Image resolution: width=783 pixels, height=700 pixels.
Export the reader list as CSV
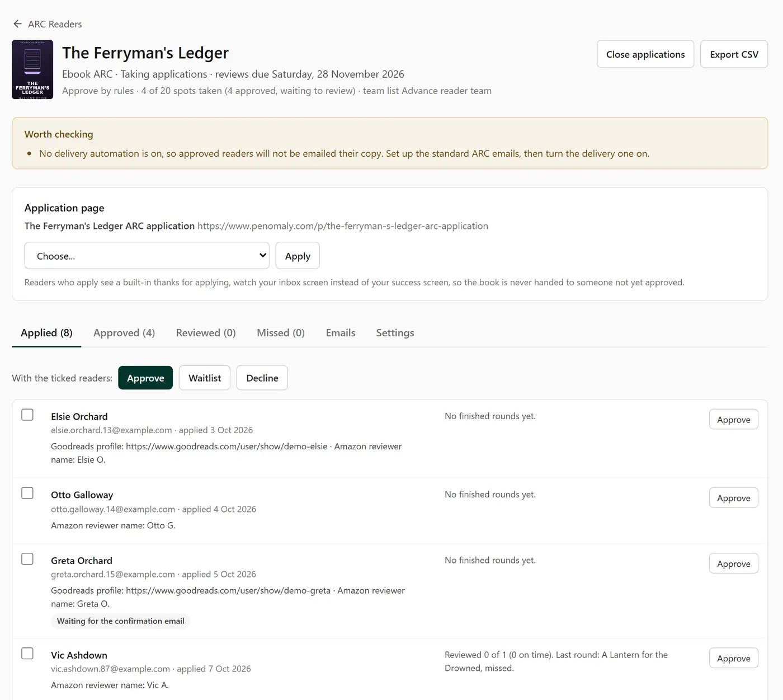pyautogui.click(x=734, y=54)
